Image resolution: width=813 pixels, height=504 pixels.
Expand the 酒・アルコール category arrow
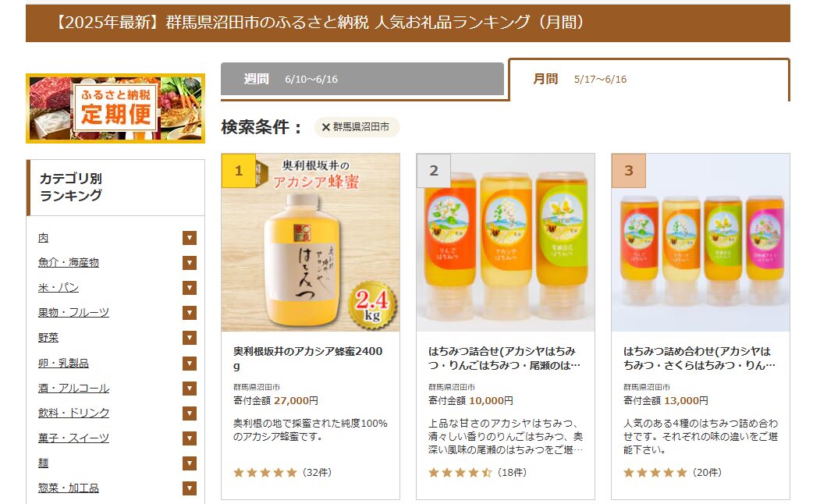190,388
